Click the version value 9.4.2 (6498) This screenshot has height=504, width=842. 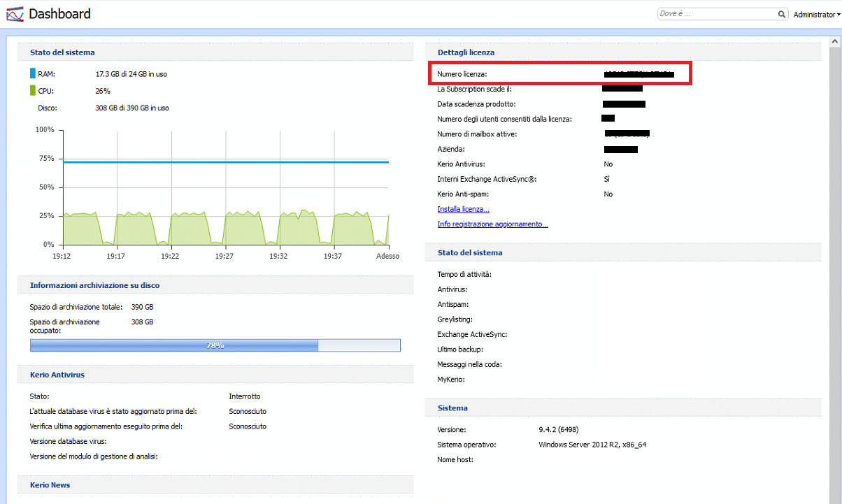point(558,429)
